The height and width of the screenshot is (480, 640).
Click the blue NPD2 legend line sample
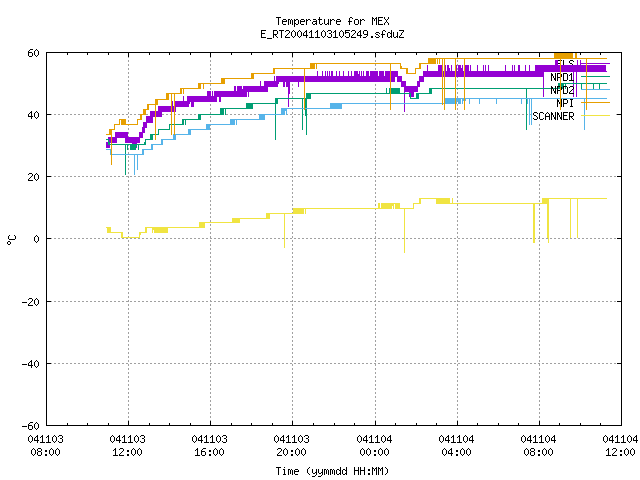596,90
